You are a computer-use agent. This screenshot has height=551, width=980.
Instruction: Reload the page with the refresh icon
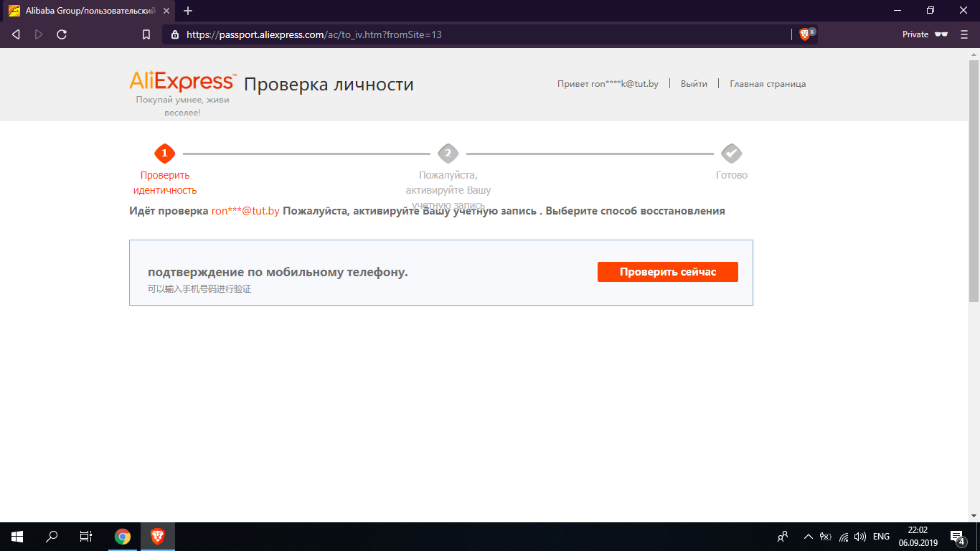[62, 34]
